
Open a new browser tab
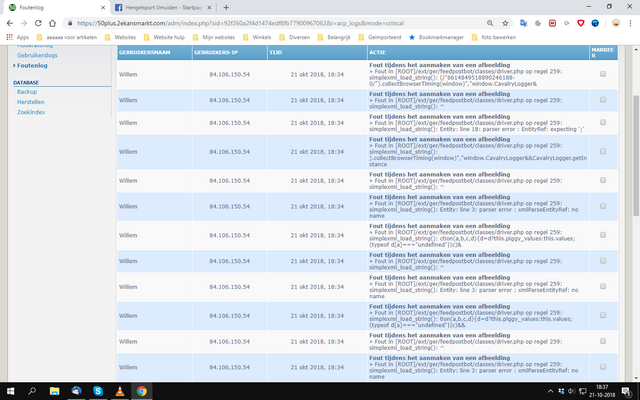tap(226, 7)
